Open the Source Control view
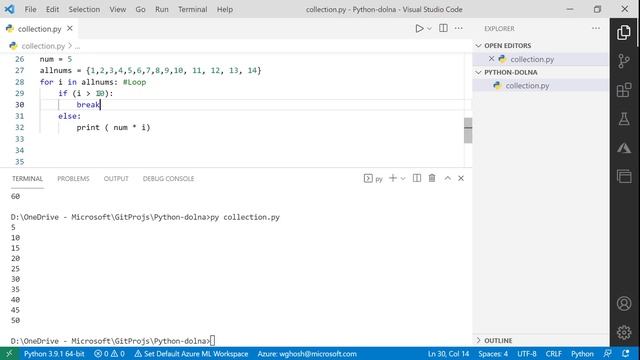The height and width of the screenshot is (360, 640). tap(624, 61)
